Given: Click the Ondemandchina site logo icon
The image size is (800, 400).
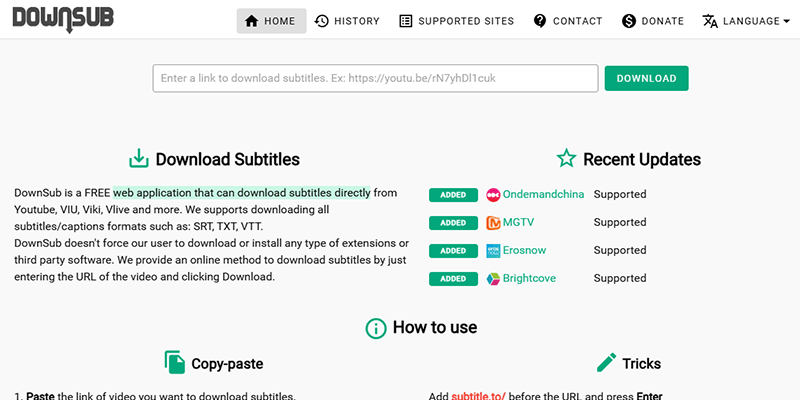Looking at the screenshot, I should coord(493,194).
